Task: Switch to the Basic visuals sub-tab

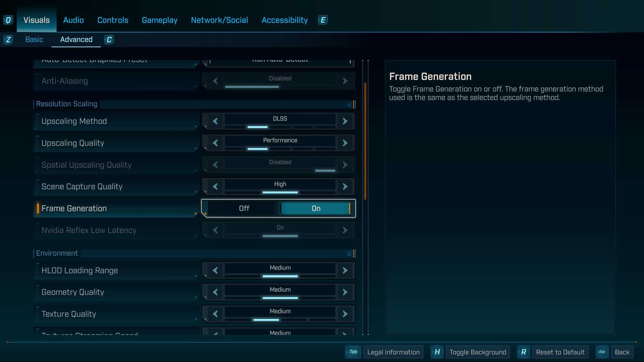Action: pyautogui.click(x=34, y=39)
